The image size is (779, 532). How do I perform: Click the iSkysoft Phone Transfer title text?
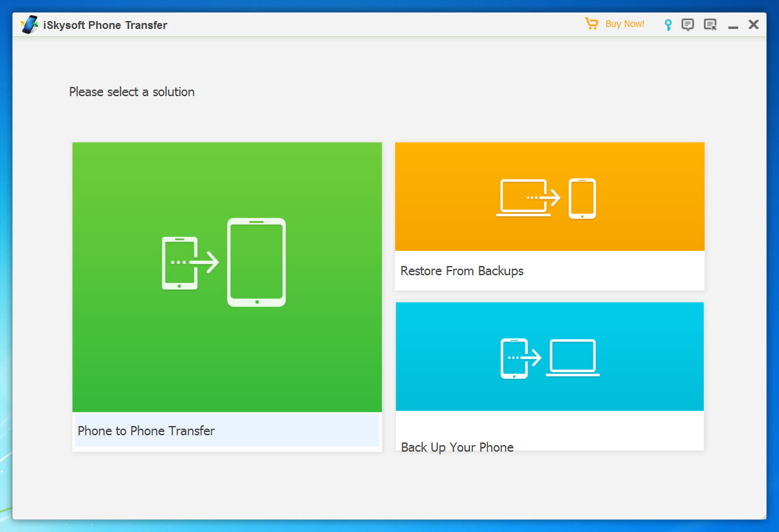[105, 24]
